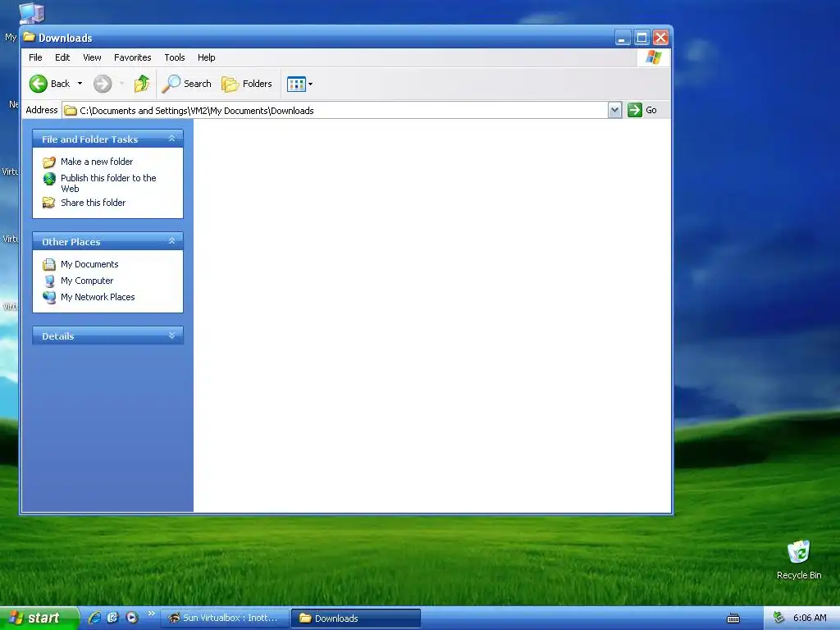This screenshot has width=840, height=630.
Task: Click Make a new folder
Action: tap(97, 162)
